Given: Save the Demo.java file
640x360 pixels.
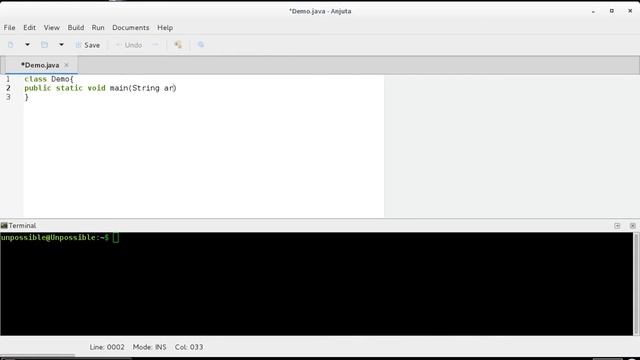Looking at the screenshot, I should point(88,45).
